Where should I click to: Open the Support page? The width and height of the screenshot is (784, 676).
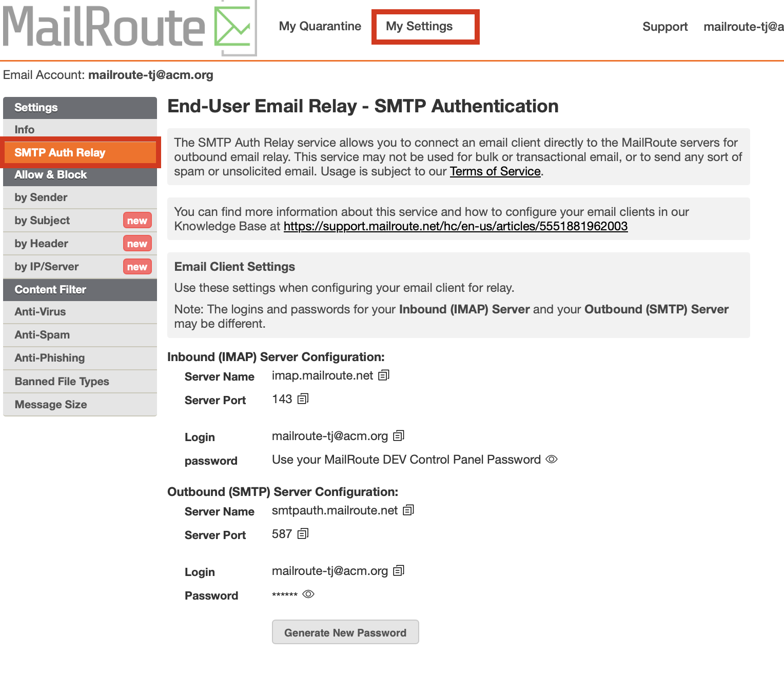664,27
